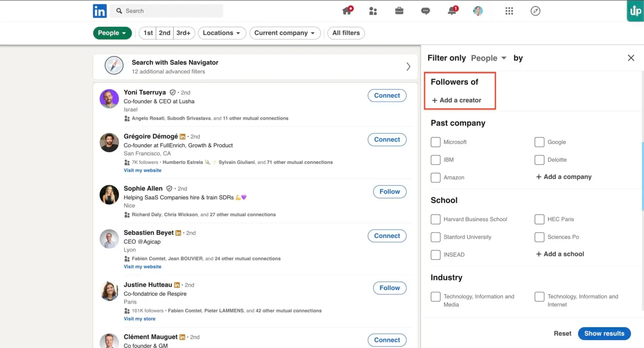Click Show results button
Image resolution: width=644 pixels, height=348 pixels.
point(604,334)
